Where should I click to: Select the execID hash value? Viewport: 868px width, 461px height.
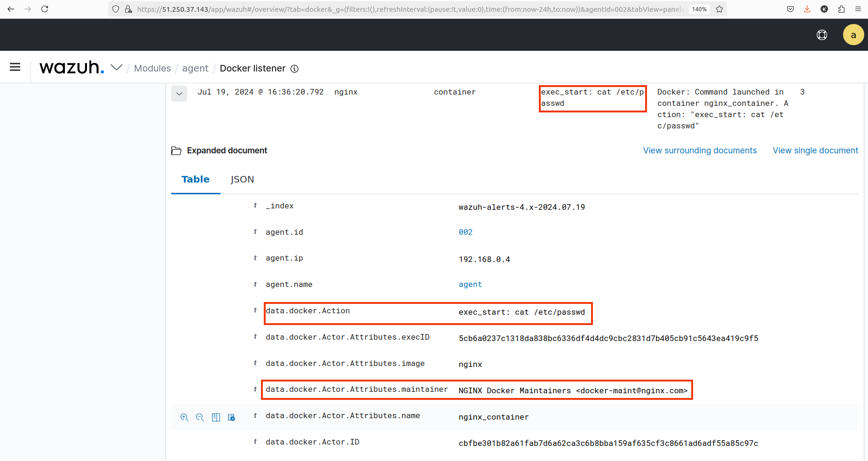[x=608, y=338]
